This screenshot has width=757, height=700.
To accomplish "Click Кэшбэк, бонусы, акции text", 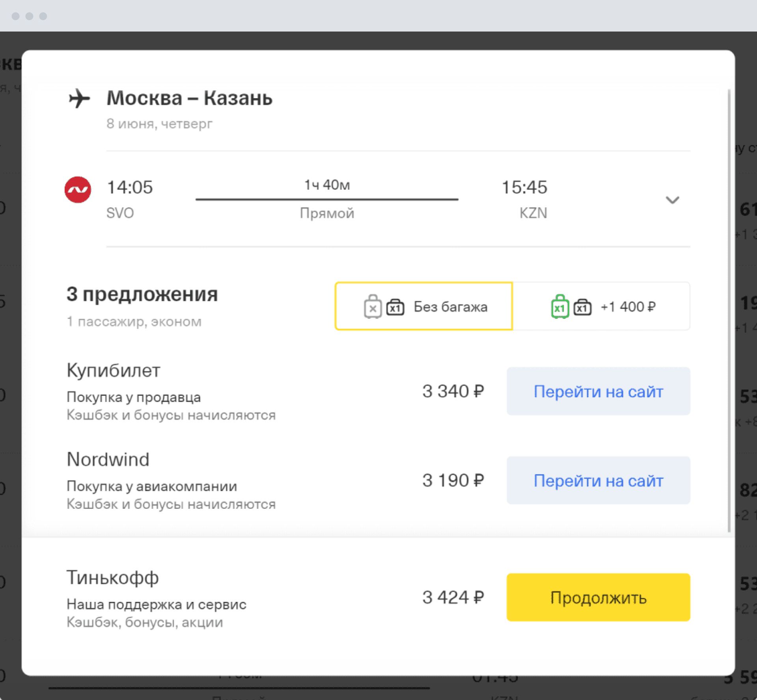I will 145,622.
